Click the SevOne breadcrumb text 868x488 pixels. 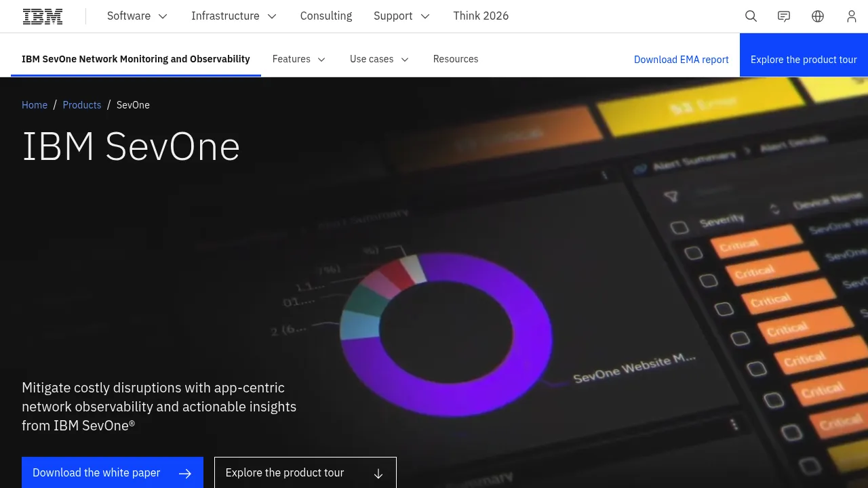pos(133,105)
